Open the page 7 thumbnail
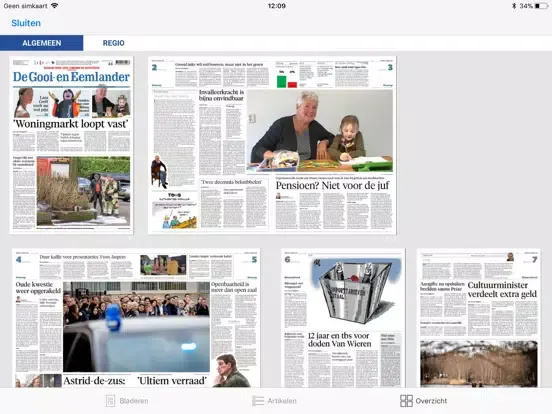The height and width of the screenshot is (414, 552). pos(478,318)
